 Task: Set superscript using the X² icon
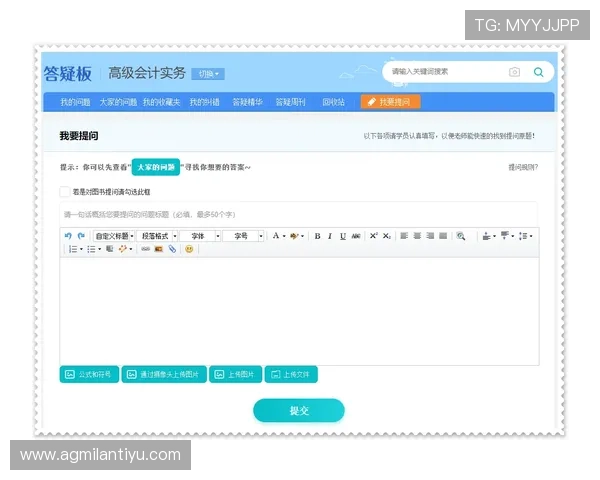point(373,236)
